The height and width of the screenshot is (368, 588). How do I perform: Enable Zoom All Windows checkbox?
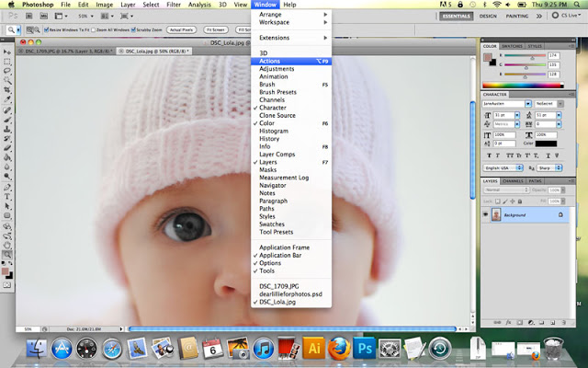[94, 29]
